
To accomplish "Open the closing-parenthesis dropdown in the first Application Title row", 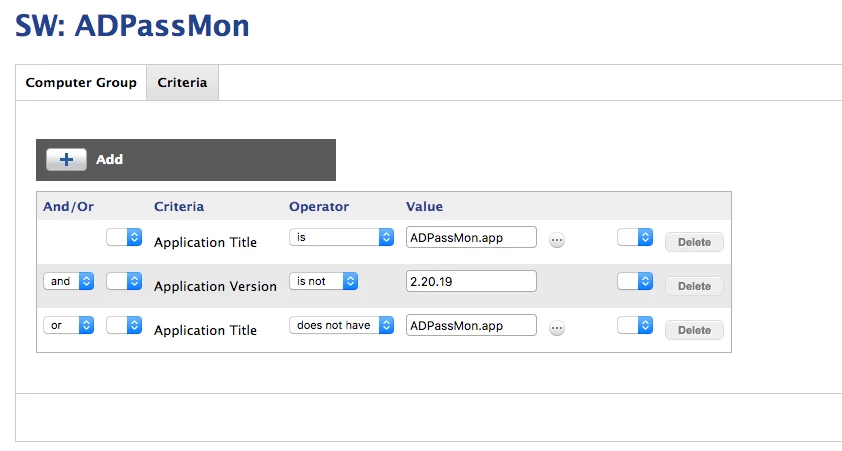I will [x=635, y=237].
